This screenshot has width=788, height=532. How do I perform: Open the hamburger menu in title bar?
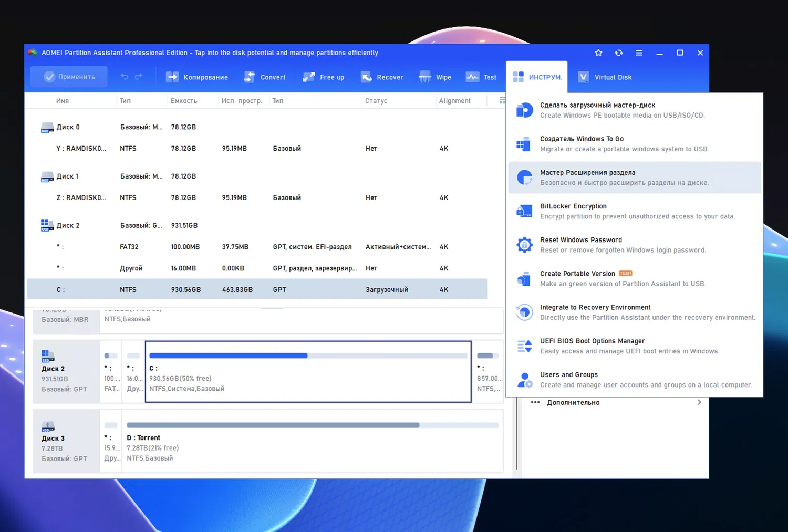point(639,53)
